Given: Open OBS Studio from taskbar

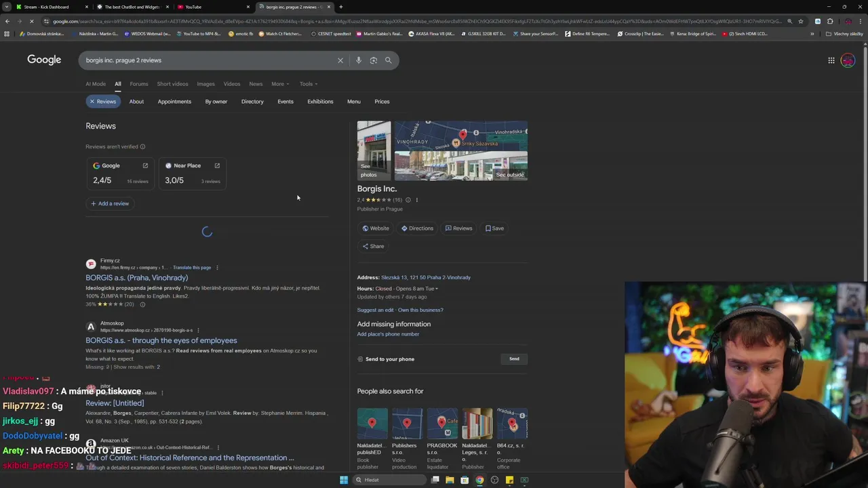Looking at the screenshot, I should pos(494,480).
